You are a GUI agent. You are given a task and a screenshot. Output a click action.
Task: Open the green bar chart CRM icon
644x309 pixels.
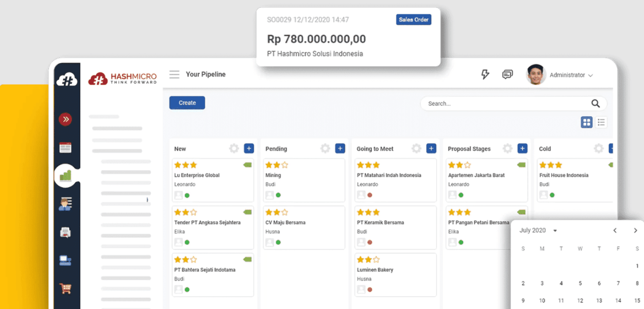(65, 176)
